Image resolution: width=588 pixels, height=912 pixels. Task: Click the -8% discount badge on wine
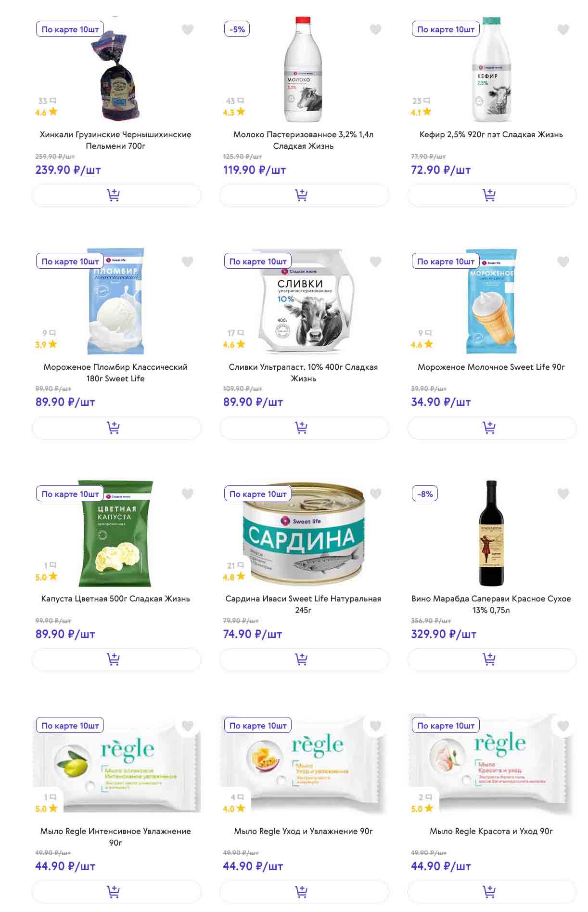425,494
